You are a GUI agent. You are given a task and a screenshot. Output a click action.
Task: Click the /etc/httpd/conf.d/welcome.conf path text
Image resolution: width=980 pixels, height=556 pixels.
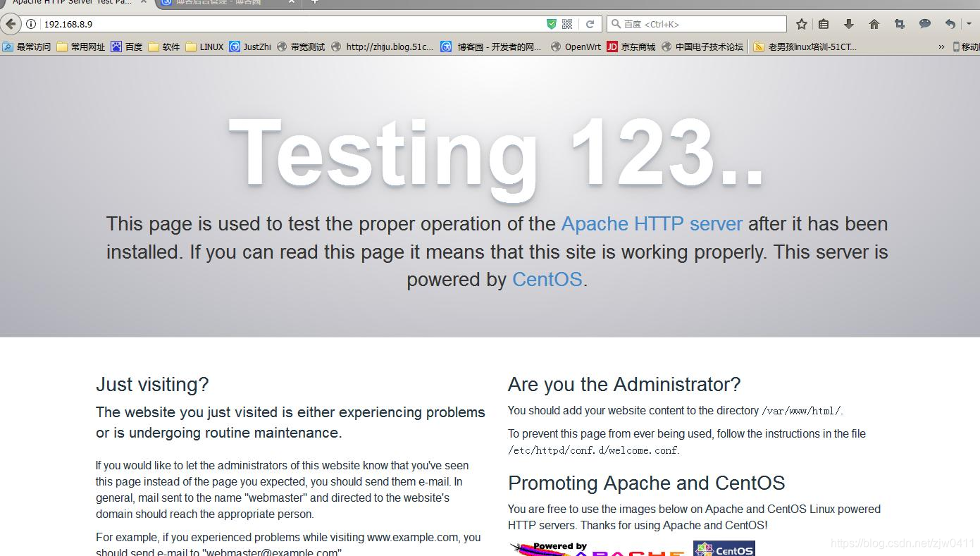[x=593, y=450]
